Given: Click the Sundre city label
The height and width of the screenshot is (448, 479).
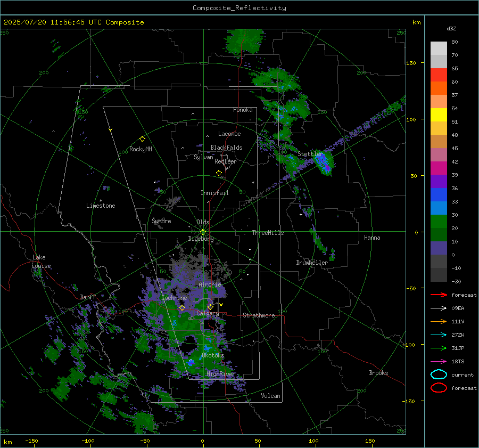Looking at the screenshot, I should (x=161, y=221).
